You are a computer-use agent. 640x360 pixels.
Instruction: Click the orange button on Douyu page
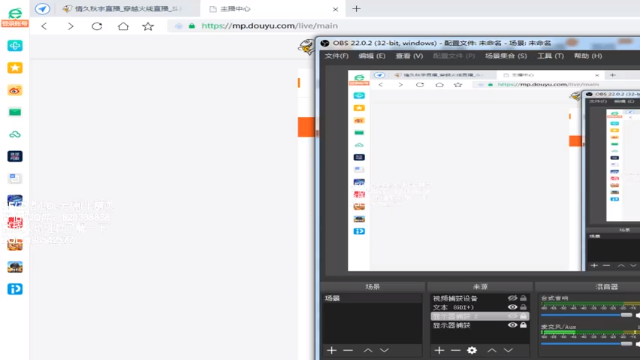click(x=306, y=127)
